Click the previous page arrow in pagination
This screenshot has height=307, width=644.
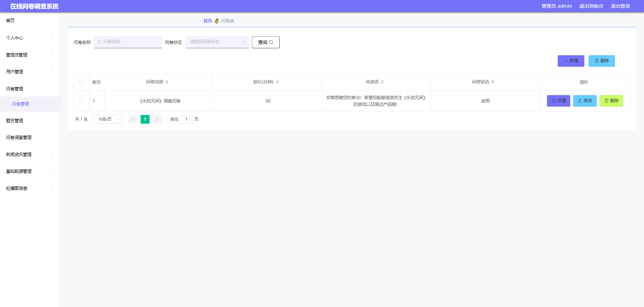(x=133, y=119)
